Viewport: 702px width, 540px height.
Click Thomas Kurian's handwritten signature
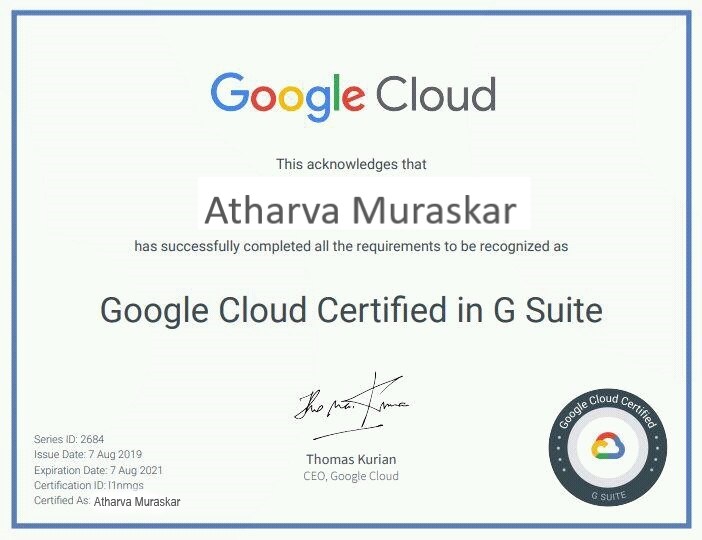coord(351,407)
